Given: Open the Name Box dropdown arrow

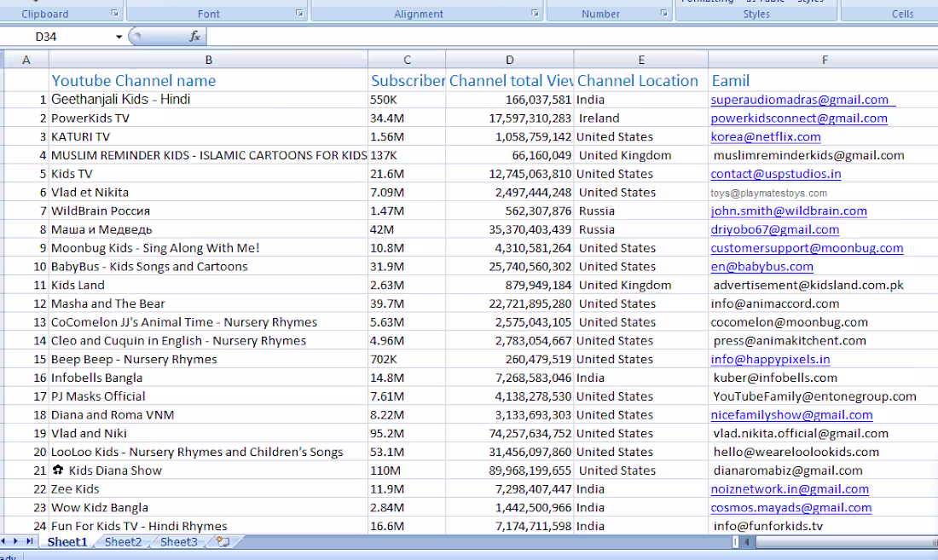Looking at the screenshot, I should (119, 37).
